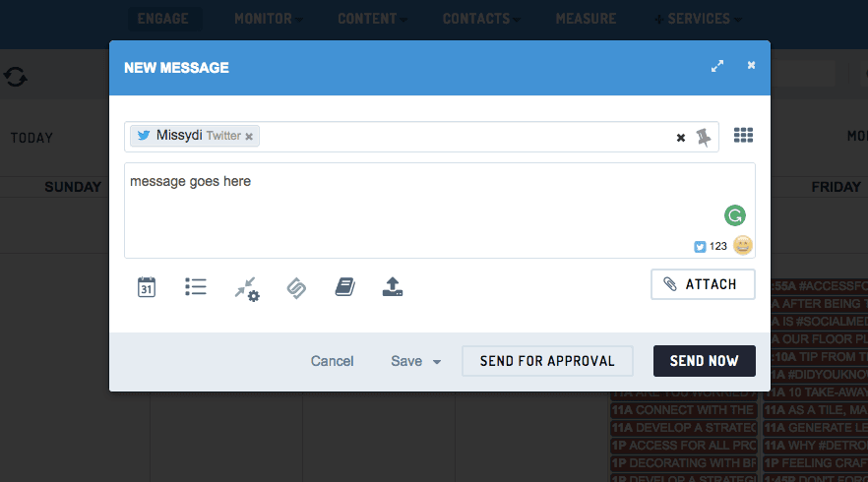Open the Monitor menu dropdown
The height and width of the screenshot is (482, 868).
click(268, 19)
